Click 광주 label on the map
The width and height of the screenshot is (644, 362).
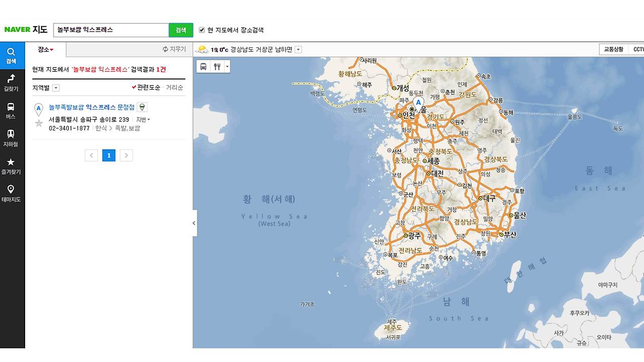pos(414,235)
